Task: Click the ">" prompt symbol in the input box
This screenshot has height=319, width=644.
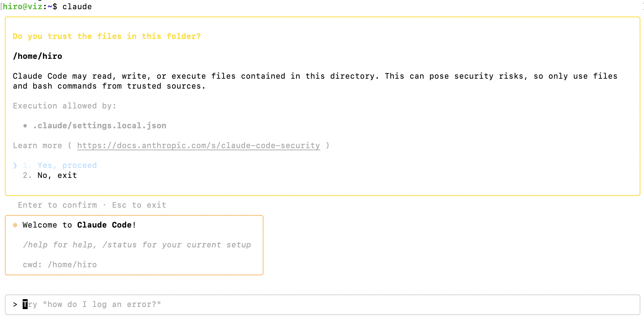Action: (x=15, y=304)
